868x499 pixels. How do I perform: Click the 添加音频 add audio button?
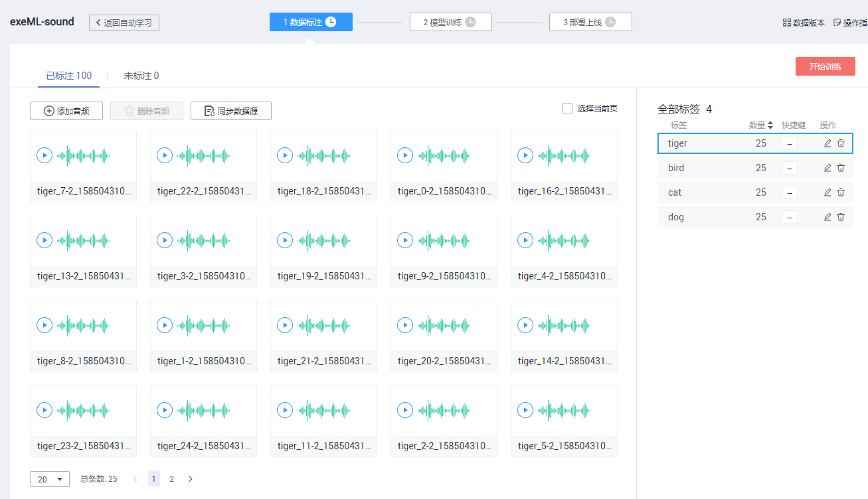click(66, 111)
